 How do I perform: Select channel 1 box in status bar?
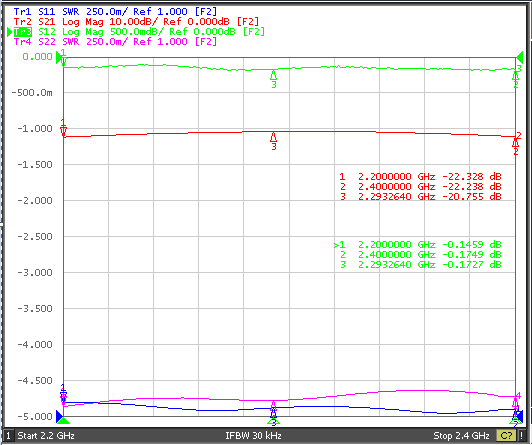9,435
